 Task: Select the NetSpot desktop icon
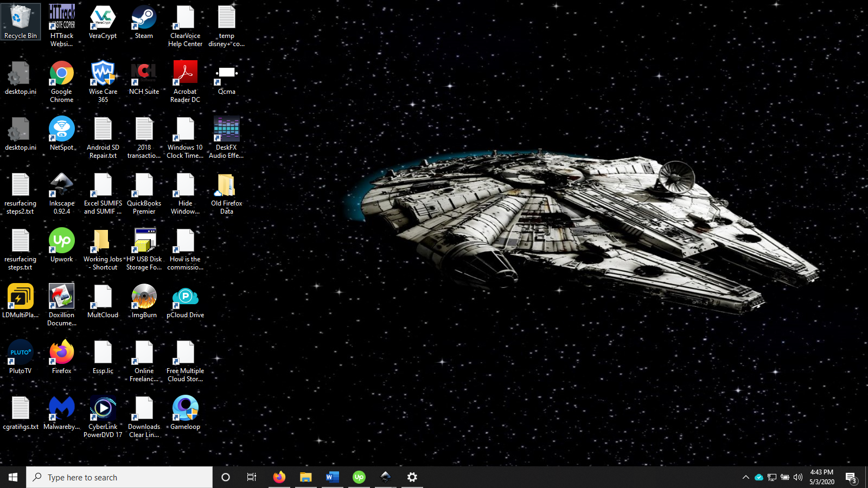tap(62, 133)
